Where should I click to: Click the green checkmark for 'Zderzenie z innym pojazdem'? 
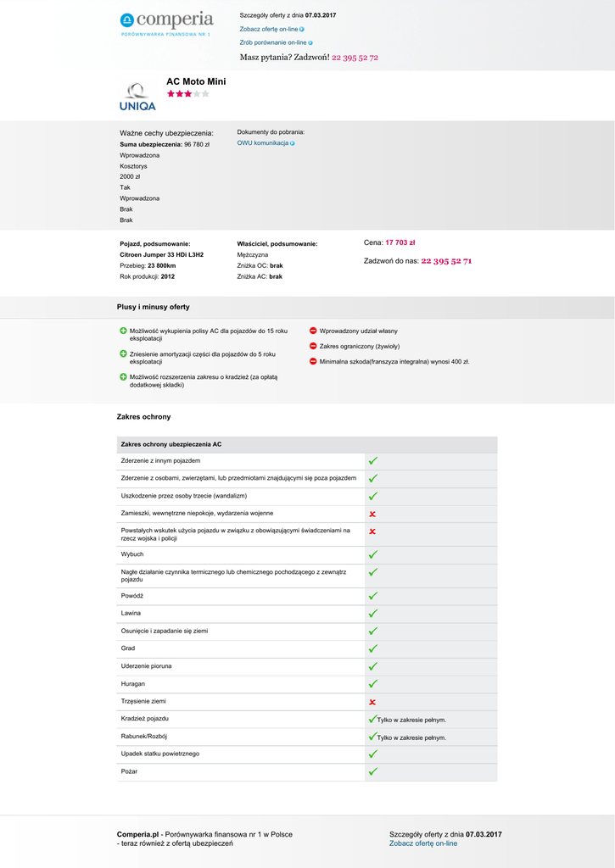(x=372, y=461)
